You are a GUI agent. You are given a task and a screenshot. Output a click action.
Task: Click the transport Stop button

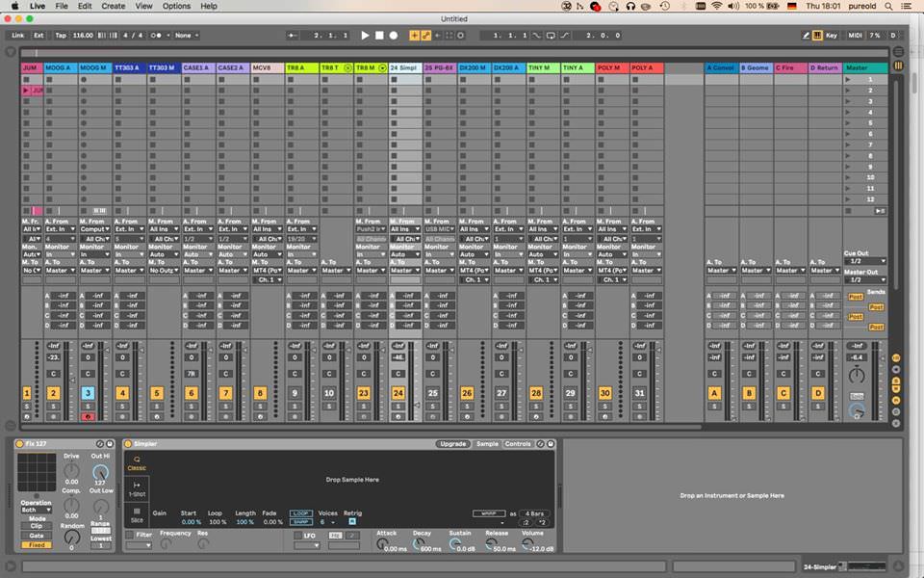point(379,36)
